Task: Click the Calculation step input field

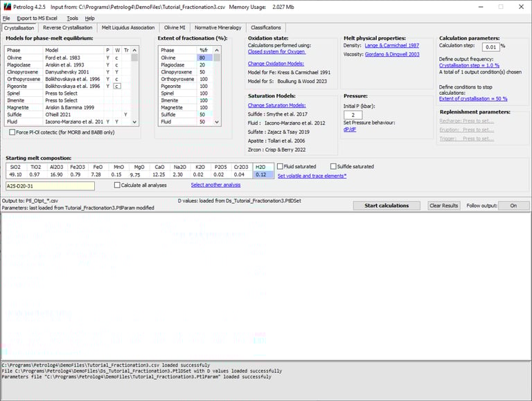Action: point(490,47)
